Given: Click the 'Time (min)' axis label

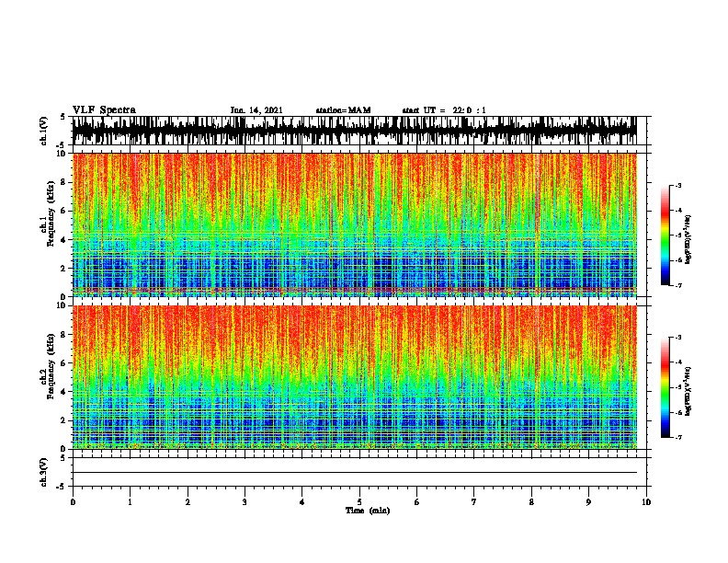Looking at the screenshot, I should point(368,511).
